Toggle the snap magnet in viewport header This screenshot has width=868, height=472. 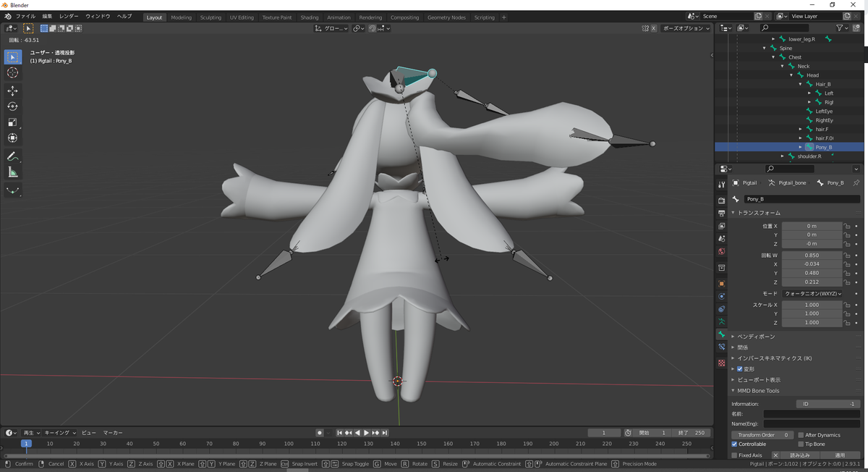pos(373,28)
